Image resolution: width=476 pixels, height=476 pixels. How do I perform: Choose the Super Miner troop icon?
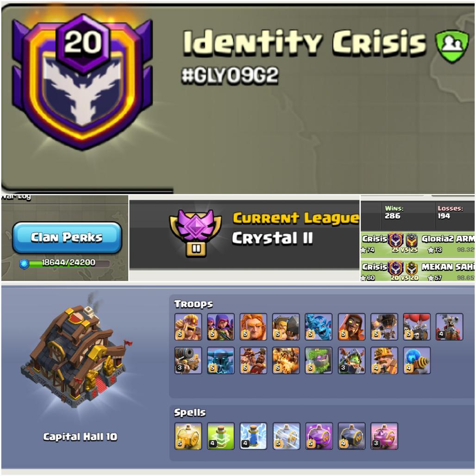[384, 360]
